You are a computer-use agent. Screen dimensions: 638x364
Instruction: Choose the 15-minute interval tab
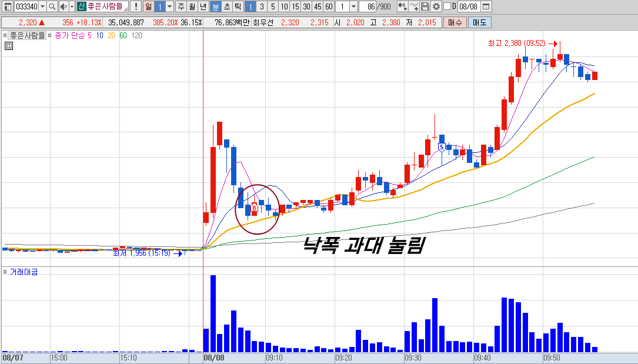click(295, 6)
